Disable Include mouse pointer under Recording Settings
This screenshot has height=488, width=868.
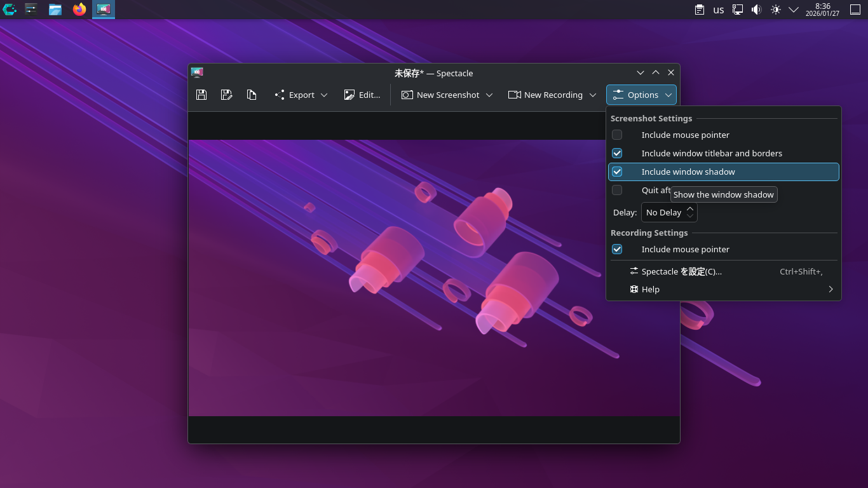(617, 249)
